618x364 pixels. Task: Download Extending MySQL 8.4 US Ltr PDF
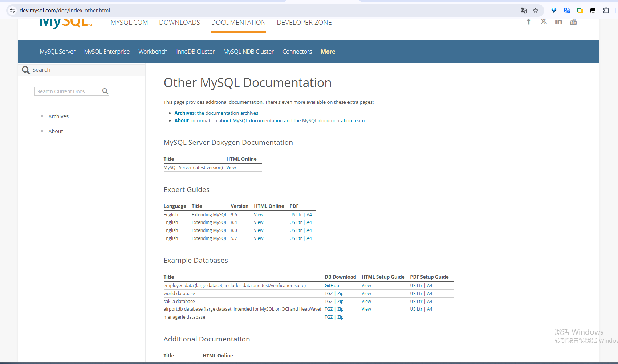pyautogui.click(x=296, y=222)
